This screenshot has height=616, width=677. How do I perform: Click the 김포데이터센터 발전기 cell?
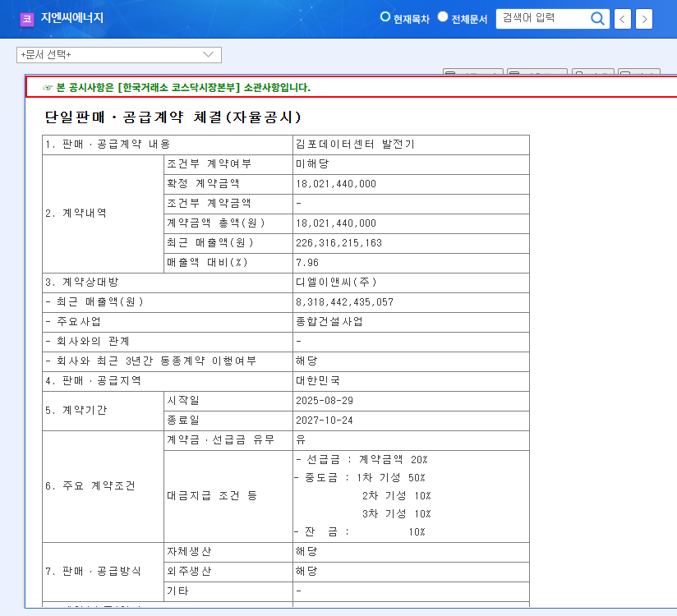point(411,145)
